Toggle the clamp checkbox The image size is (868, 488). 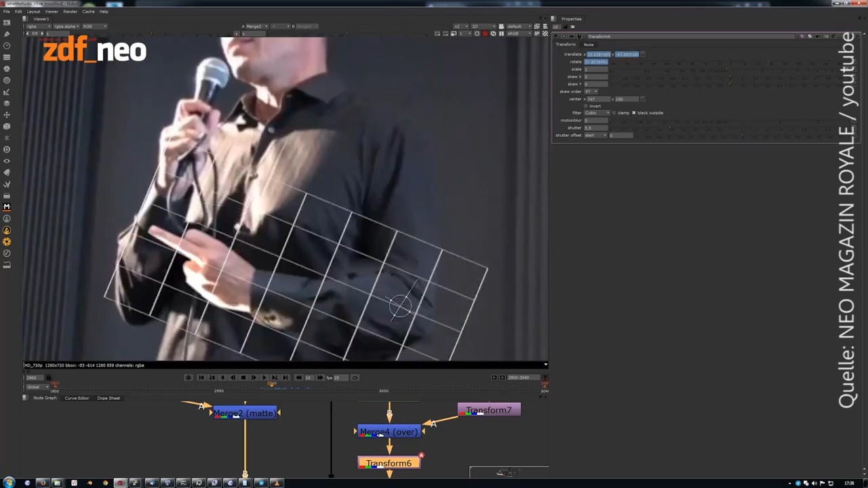coord(614,113)
